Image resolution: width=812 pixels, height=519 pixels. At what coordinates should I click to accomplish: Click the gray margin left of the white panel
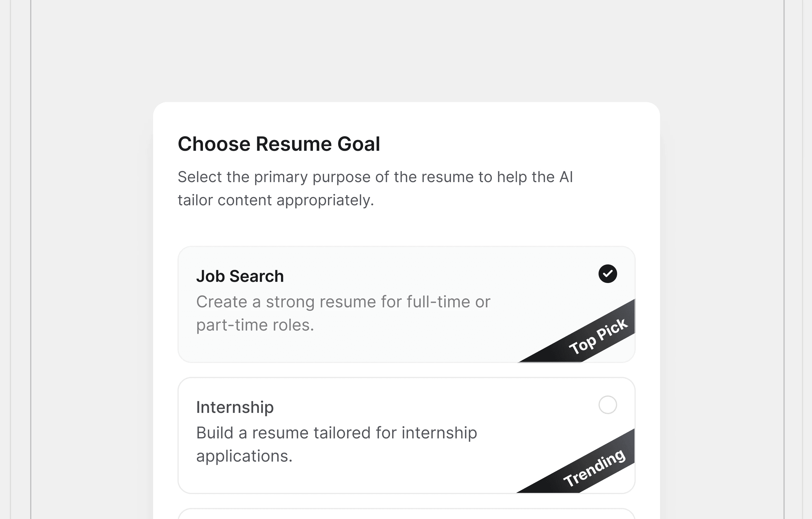point(91,270)
